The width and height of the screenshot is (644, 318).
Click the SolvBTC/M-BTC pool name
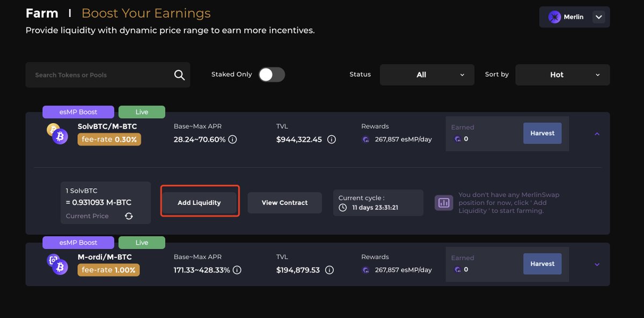107,127
